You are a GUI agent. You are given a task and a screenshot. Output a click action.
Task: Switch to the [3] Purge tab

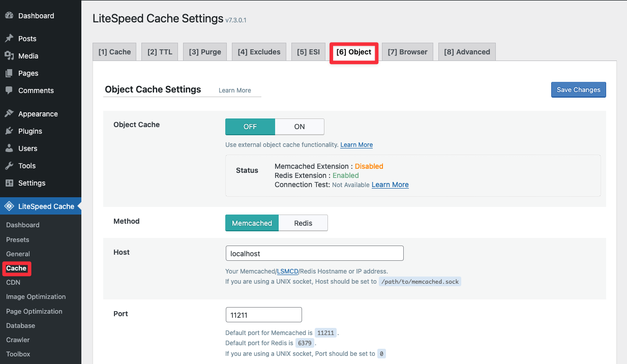[x=205, y=52]
